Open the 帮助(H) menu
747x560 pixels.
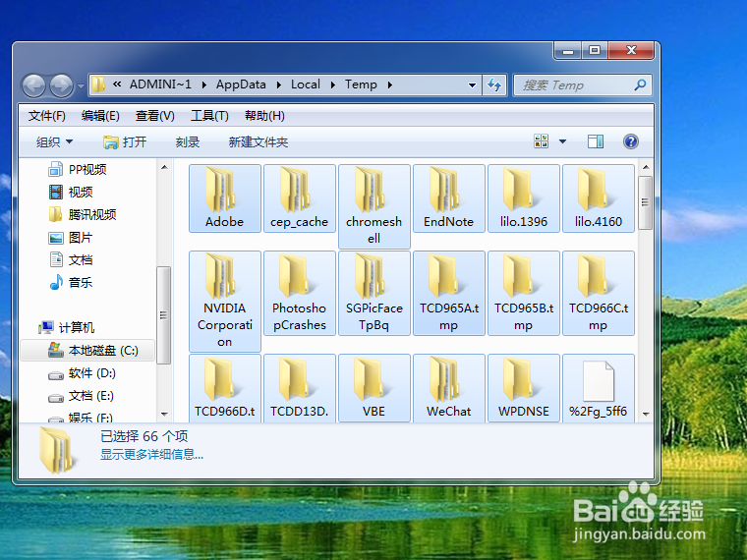(x=264, y=116)
